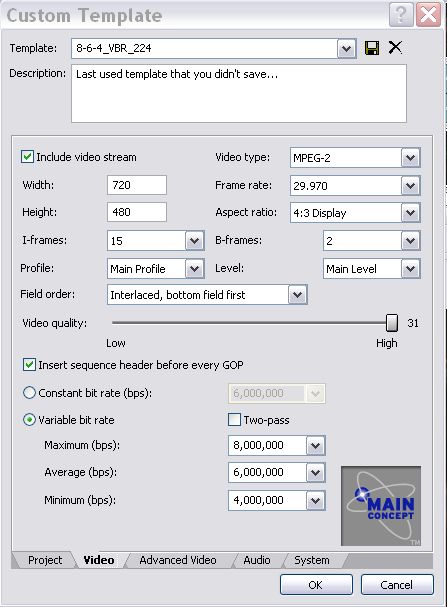
Task: Toggle Insert sequence header before every GOP
Action: (x=29, y=365)
